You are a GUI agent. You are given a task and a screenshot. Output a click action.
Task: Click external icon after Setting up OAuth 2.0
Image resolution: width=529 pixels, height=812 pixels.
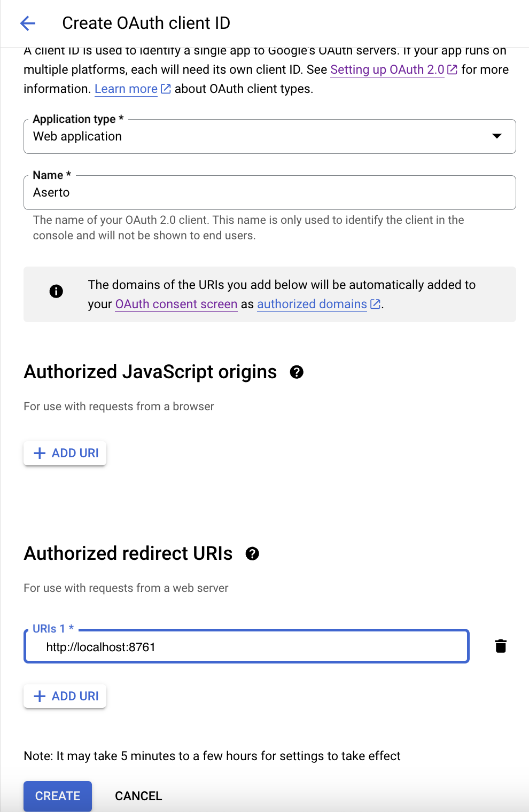(452, 69)
